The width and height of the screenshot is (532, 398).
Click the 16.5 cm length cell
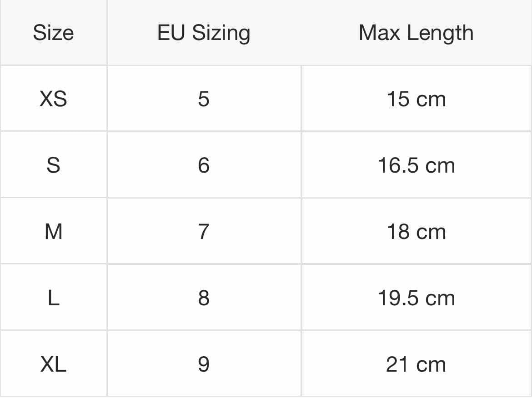[x=417, y=165]
